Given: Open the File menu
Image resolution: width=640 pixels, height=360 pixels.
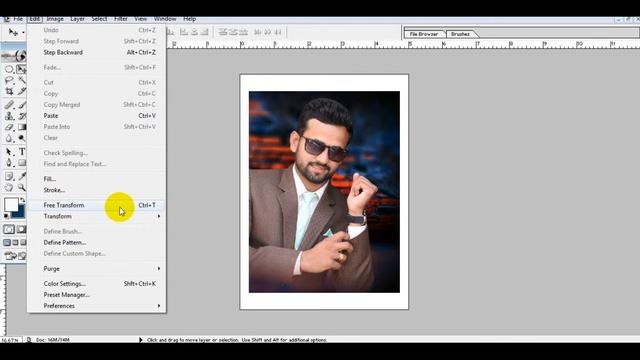Looking at the screenshot, I should pos(18,19).
